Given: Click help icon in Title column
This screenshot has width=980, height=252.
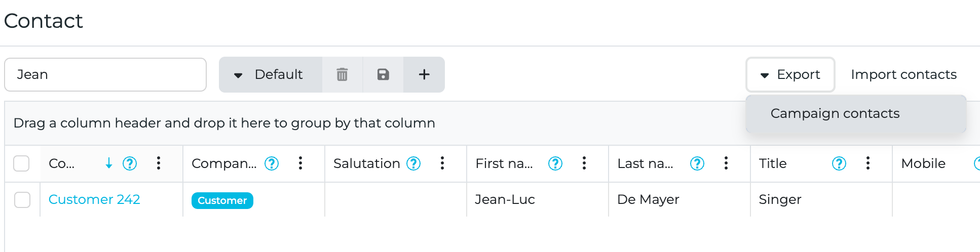Looking at the screenshot, I should pos(839,163).
